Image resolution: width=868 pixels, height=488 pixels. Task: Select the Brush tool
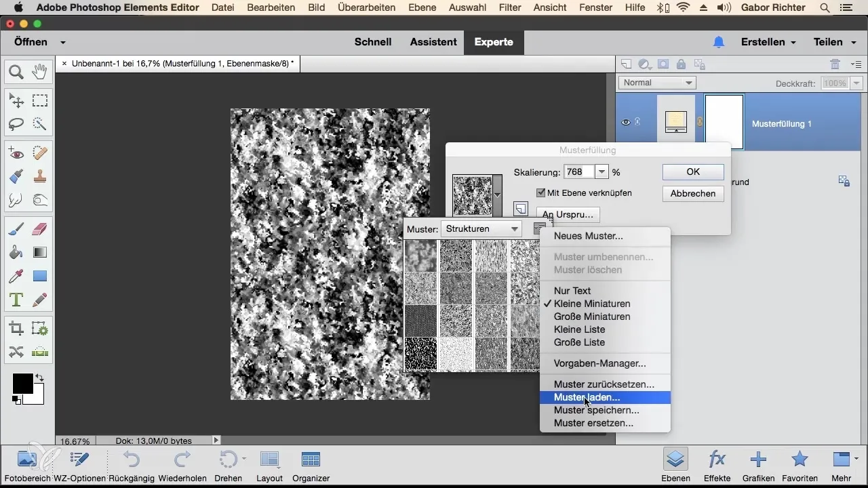click(16, 230)
